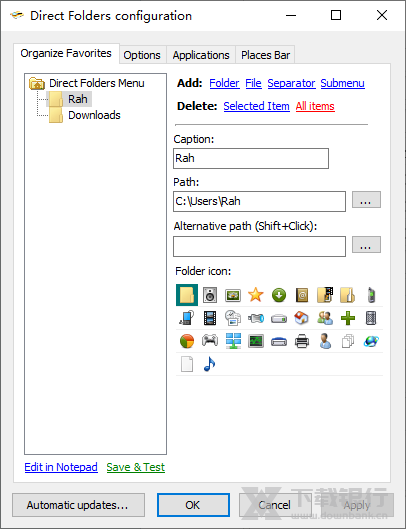Select Direct Folders Menu root node
The height and width of the screenshot is (529, 406).
click(x=97, y=83)
